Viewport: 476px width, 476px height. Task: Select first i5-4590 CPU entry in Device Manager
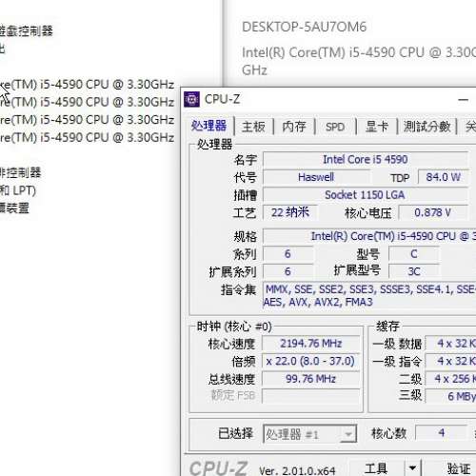click(x=87, y=85)
